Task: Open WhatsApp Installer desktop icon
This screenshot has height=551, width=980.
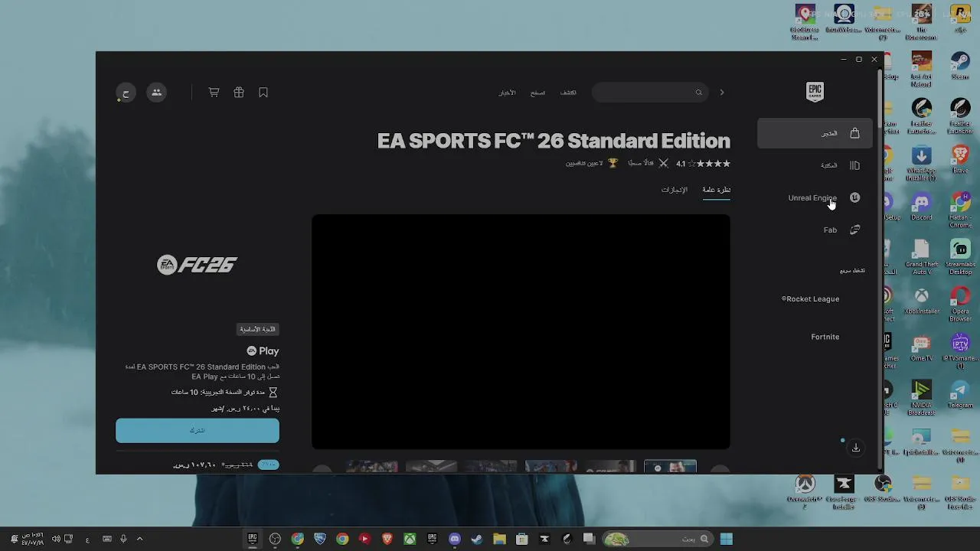Action: (922, 163)
